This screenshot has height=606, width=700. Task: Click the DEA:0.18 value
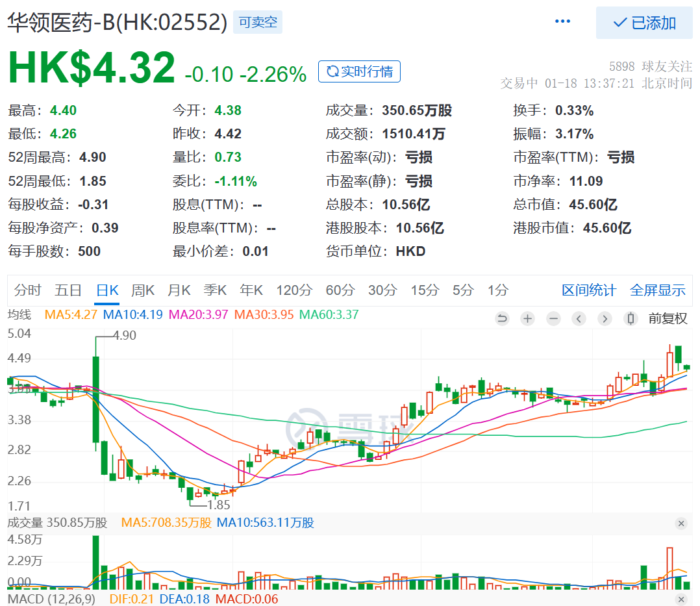[x=184, y=599]
